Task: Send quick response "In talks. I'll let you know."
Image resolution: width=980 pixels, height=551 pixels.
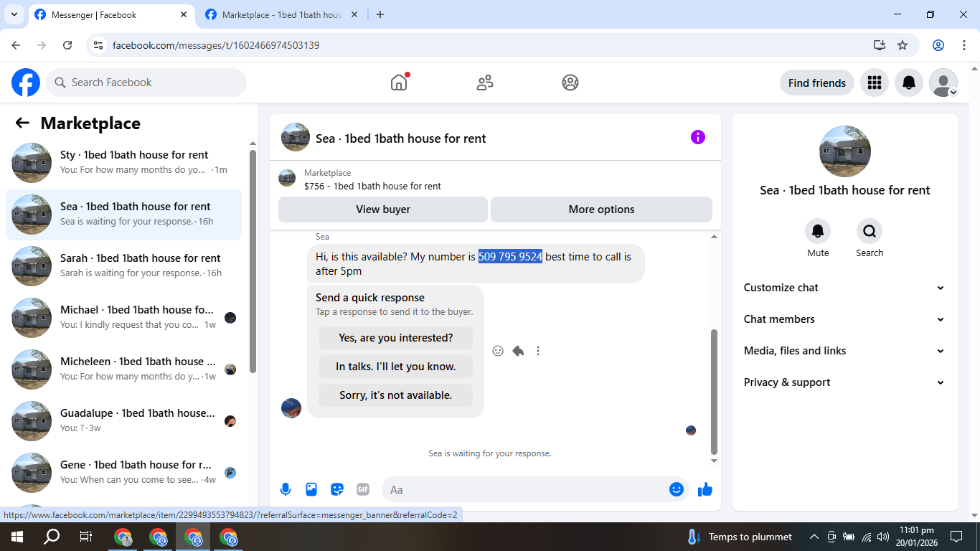Action: [x=396, y=367]
